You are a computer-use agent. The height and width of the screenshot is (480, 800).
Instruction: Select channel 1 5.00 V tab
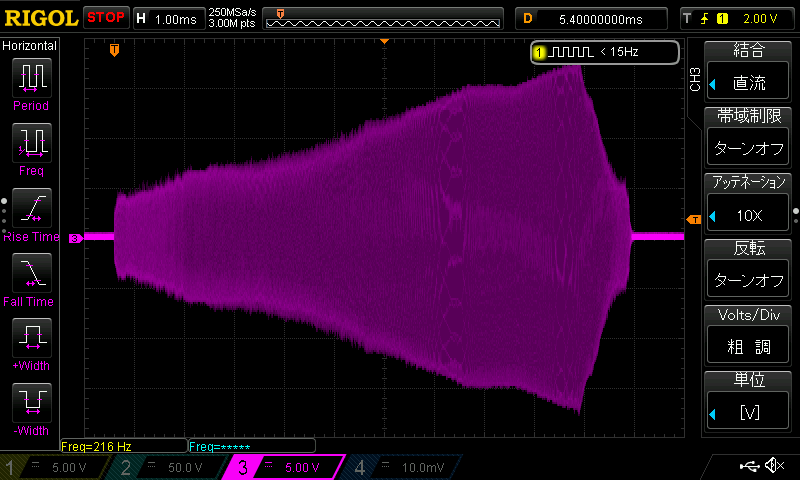[56, 467]
